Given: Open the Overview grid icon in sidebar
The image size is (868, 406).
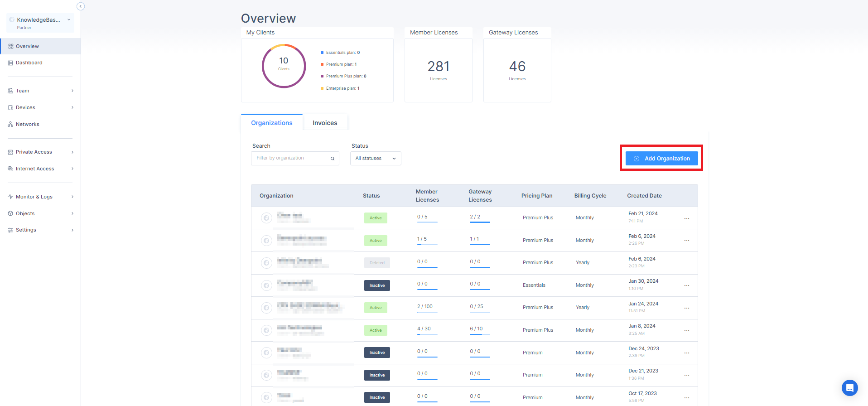Looking at the screenshot, I should click(x=11, y=46).
